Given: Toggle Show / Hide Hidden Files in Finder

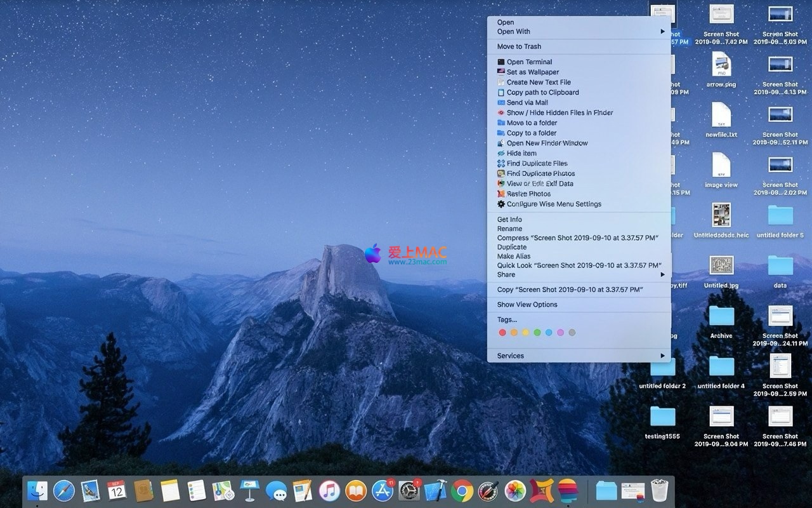Looking at the screenshot, I should (560, 113).
